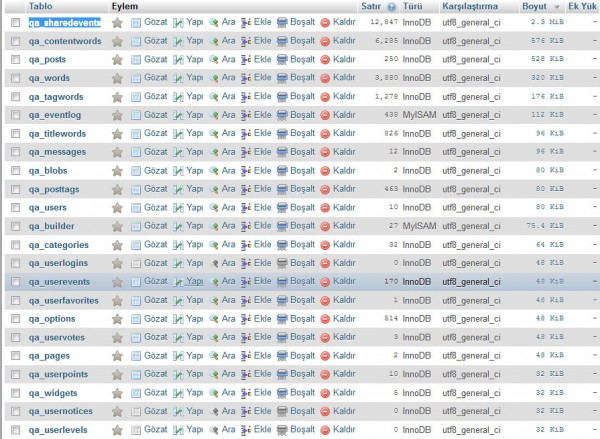The image size is (600, 439).
Task: Tick the qa_widgets table checkbox
Action: [x=15, y=392]
